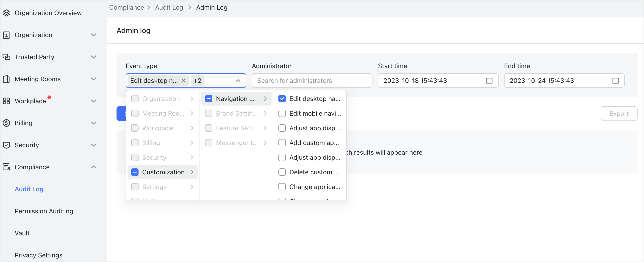Open Meeting Rooms via its sidebar icon
644x262 pixels.
coord(6,79)
